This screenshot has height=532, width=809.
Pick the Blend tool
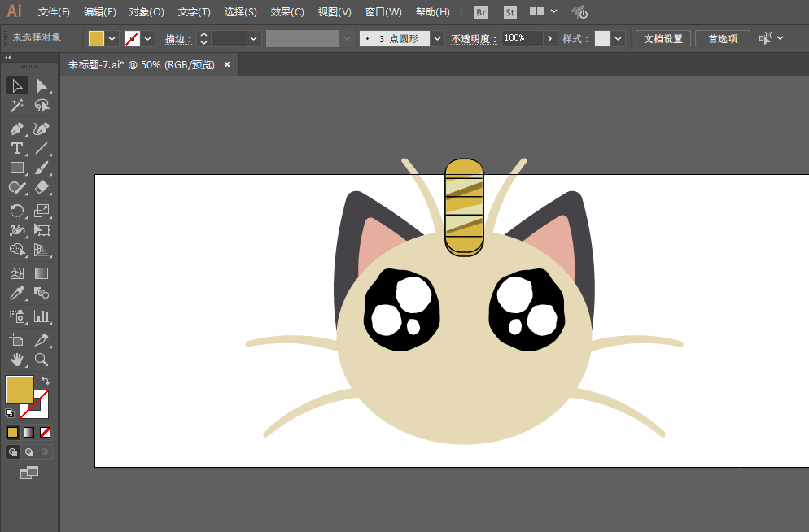click(42, 294)
